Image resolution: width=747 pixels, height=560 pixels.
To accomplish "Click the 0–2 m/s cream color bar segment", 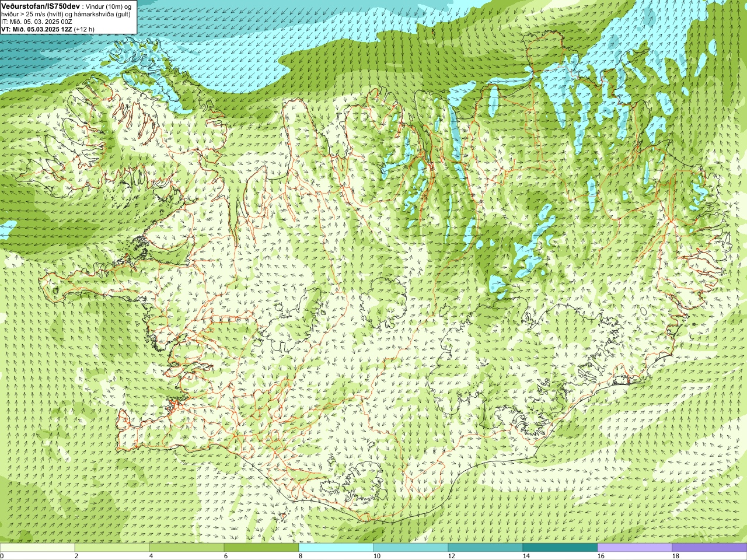I will pyautogui.click(x=37, y=548).
